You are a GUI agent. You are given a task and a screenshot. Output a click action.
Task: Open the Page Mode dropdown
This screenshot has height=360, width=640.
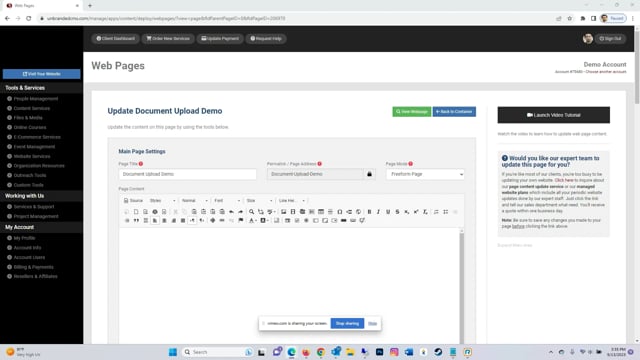425,174
